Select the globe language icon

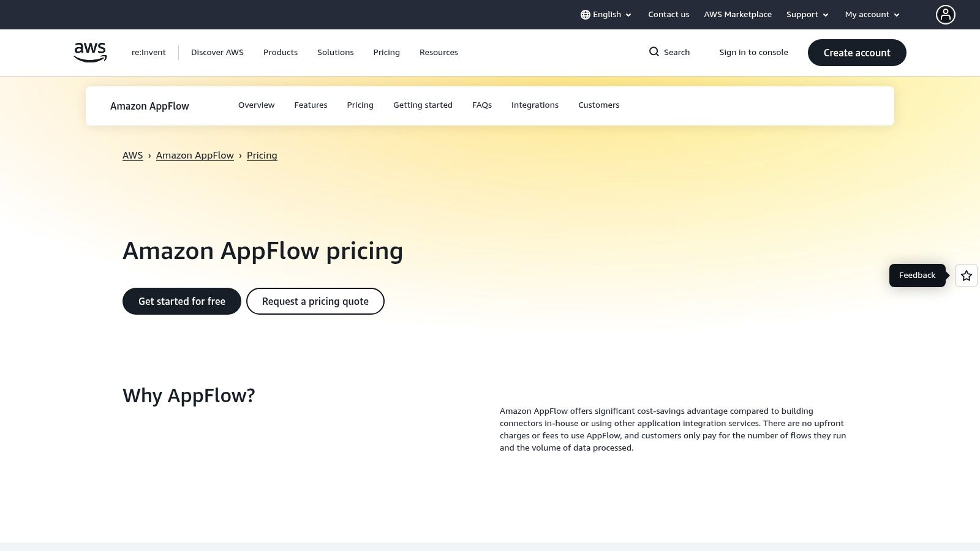click(586, 14)
